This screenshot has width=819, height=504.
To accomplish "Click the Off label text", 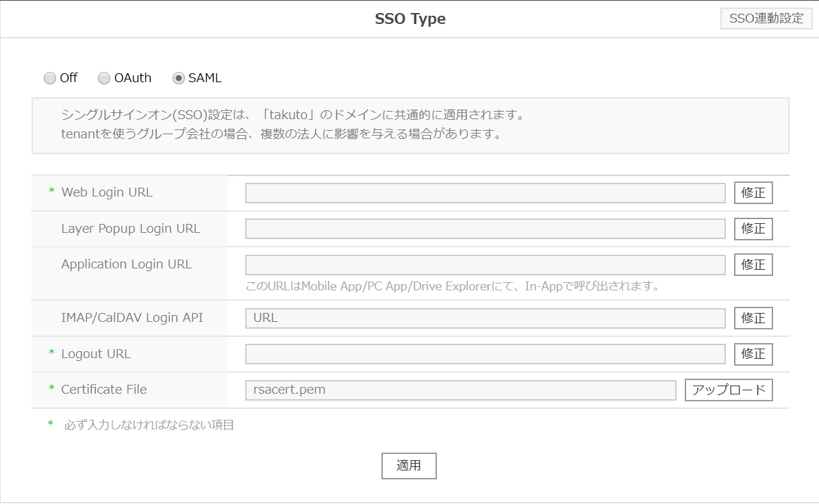I will click(68, 78).
